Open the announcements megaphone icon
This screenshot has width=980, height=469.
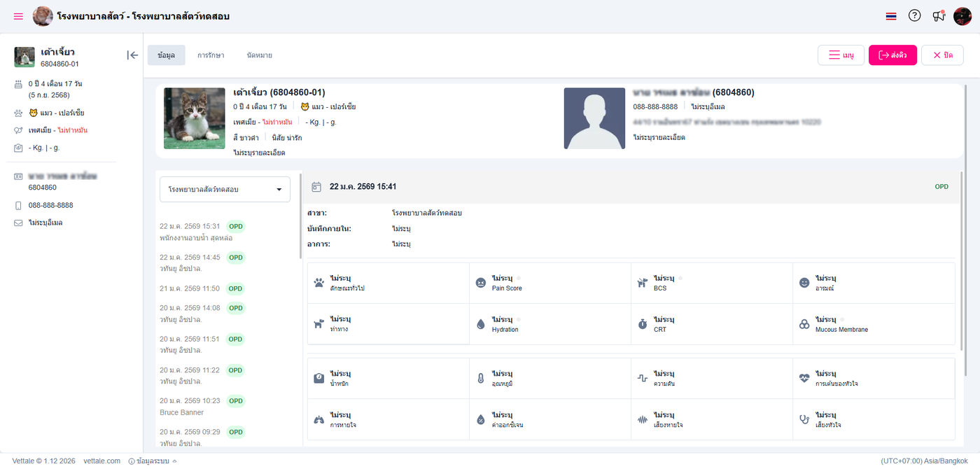point(939,15)
